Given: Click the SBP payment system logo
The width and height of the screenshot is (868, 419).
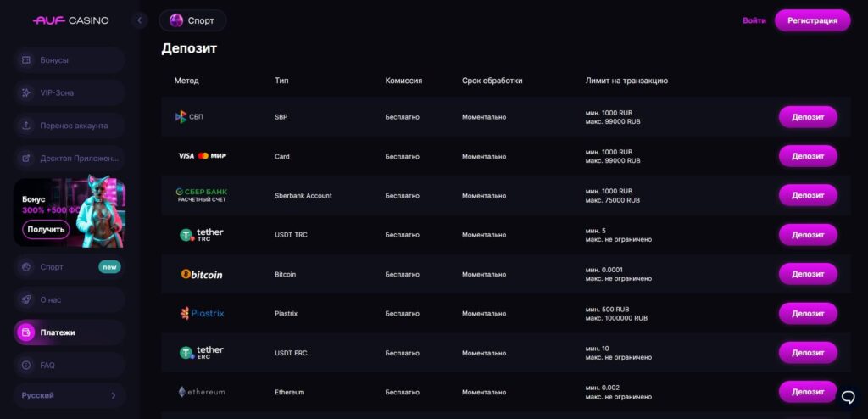Looking at the screenshot, I should 189,117.
